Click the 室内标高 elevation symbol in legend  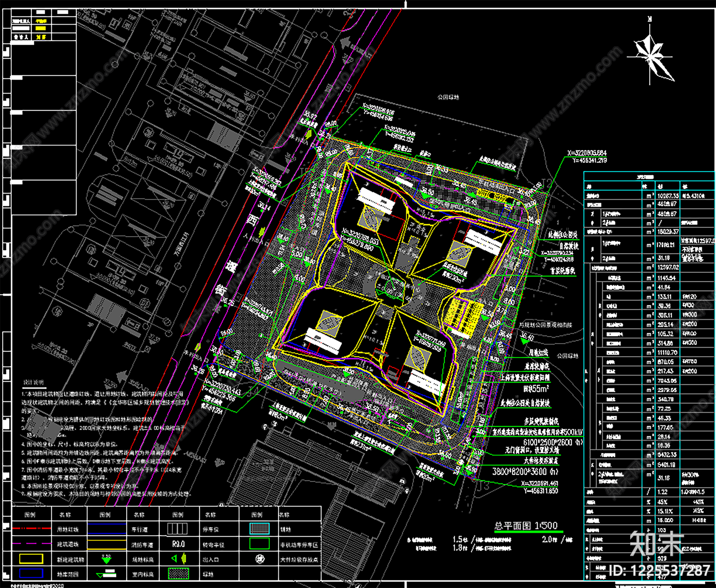click(x=107, y=573)
